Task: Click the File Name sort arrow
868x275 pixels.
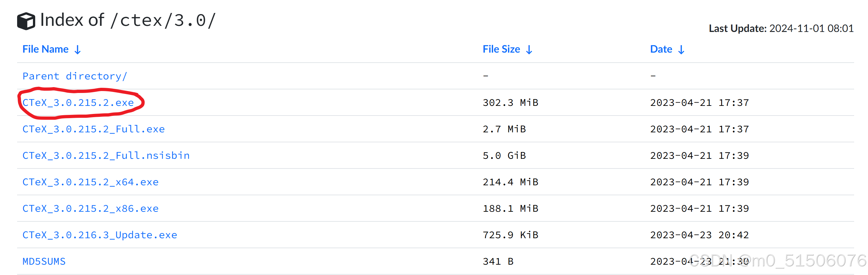Action: pos(77,50)
